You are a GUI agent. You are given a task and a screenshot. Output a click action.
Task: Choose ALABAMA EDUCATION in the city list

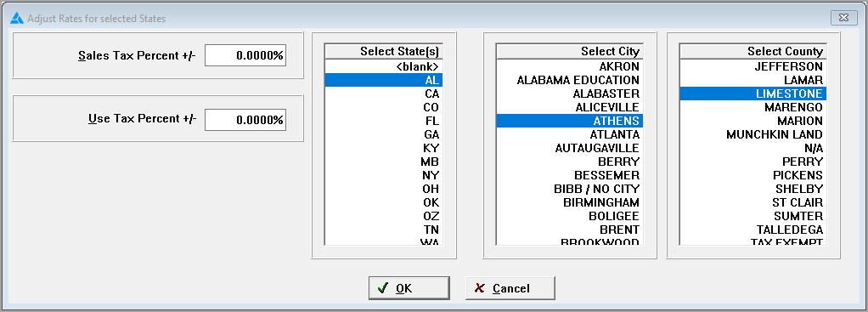570,81
